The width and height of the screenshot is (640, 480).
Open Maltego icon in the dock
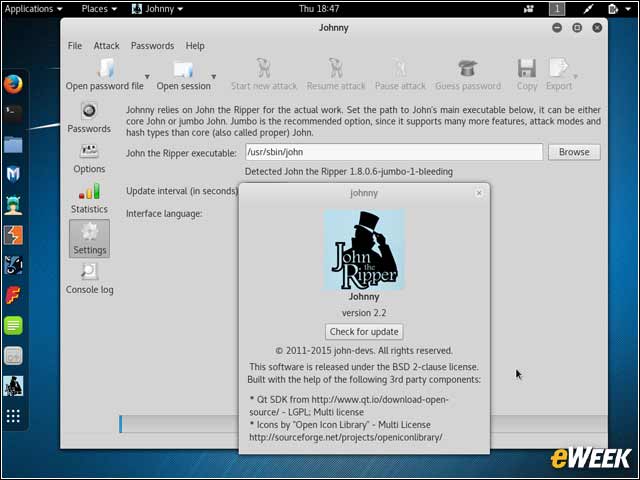pyautogui.click(x=13, y=265)
